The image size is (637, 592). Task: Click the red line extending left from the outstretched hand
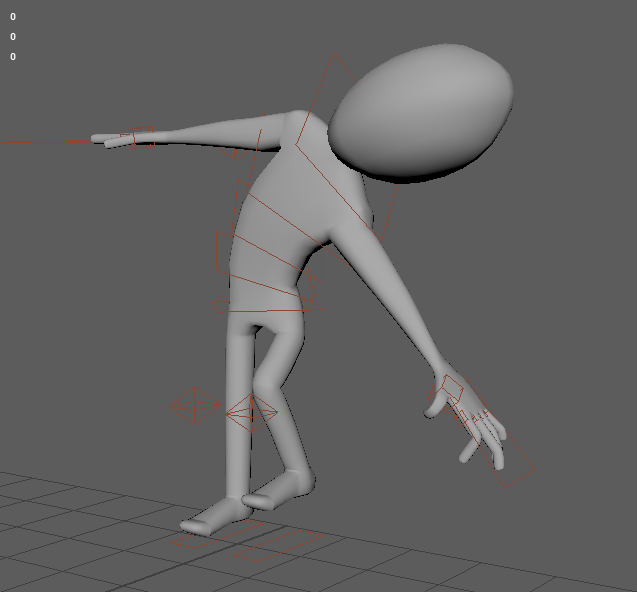coord(40,142)
